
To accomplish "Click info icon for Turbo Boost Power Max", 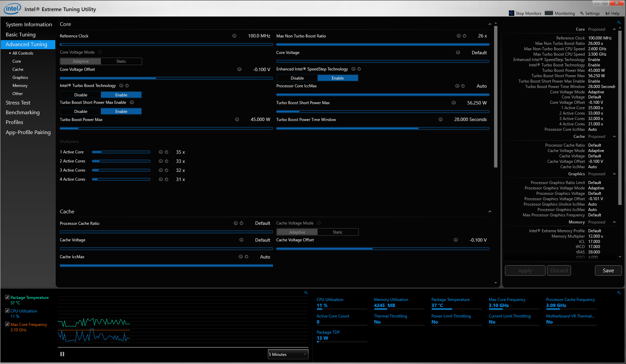I will 237,119.
